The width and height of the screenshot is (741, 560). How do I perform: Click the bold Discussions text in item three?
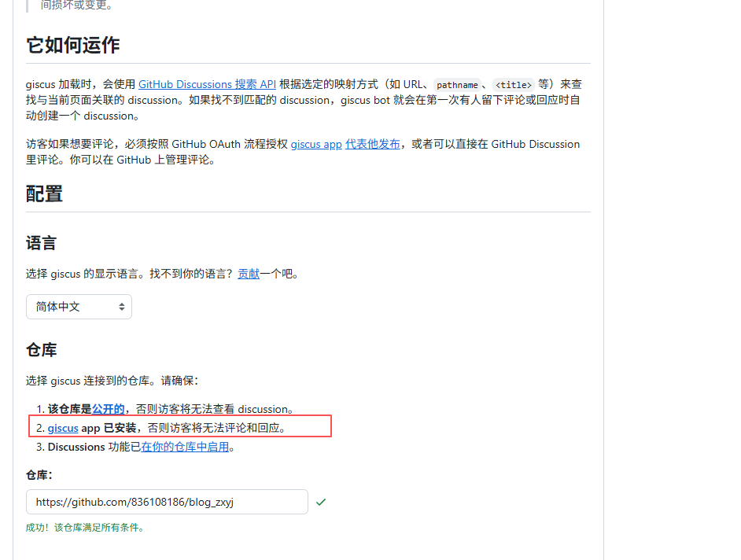coord(76,447)
